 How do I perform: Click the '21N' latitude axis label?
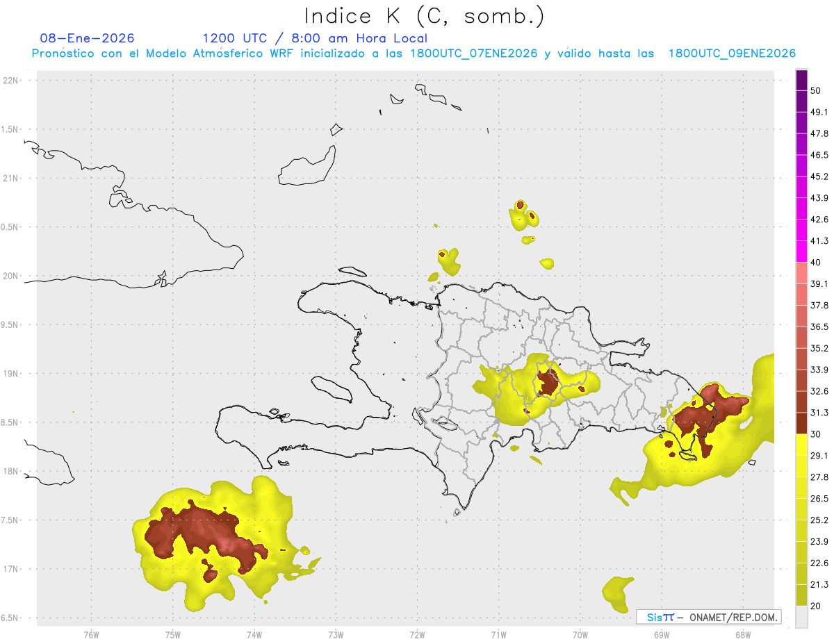pyautogui.click(x=12, y=178)
